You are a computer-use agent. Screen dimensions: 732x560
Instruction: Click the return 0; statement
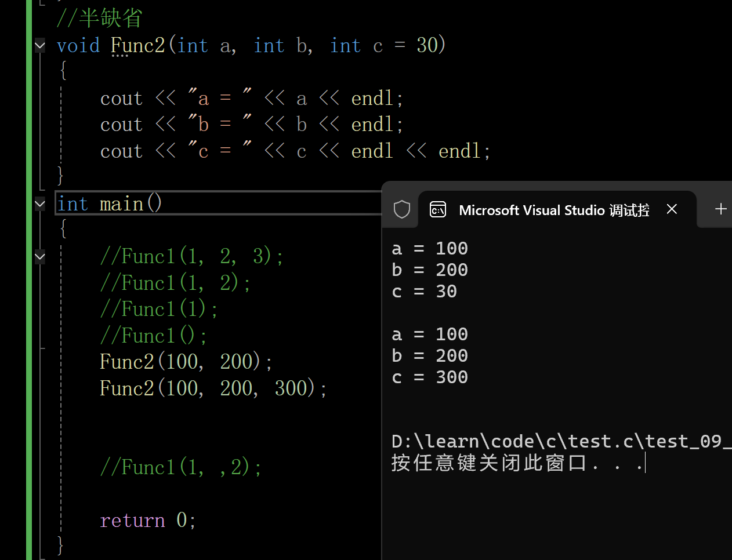coord(148,520)
